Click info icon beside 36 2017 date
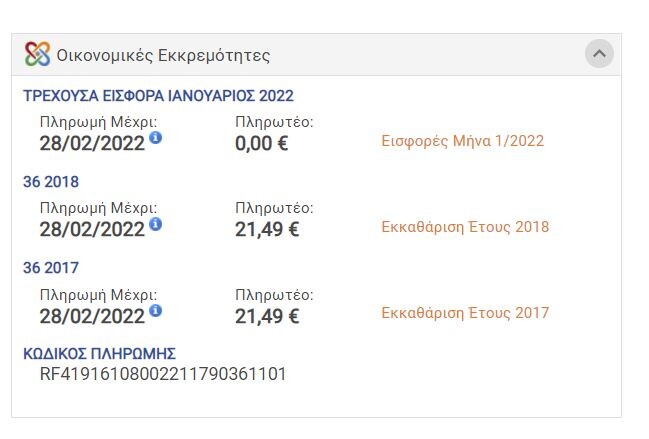This screenshot has height=439, width=649. (x=155, y=310)
